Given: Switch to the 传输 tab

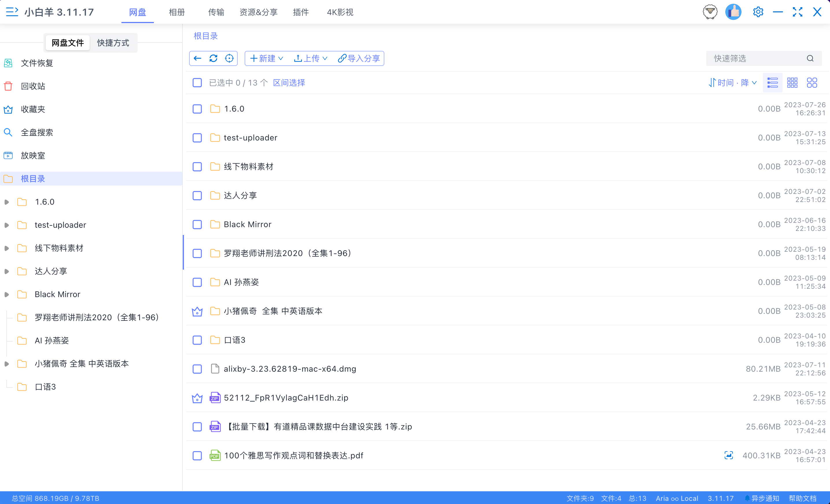Looking at the screenshot, I should click(216, 12).
